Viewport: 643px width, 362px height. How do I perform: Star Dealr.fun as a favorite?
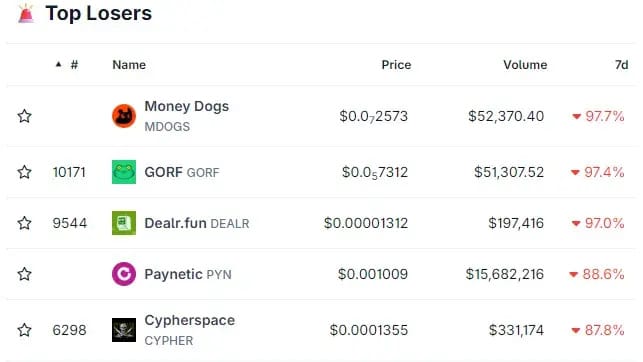click(x=25, y=223)
